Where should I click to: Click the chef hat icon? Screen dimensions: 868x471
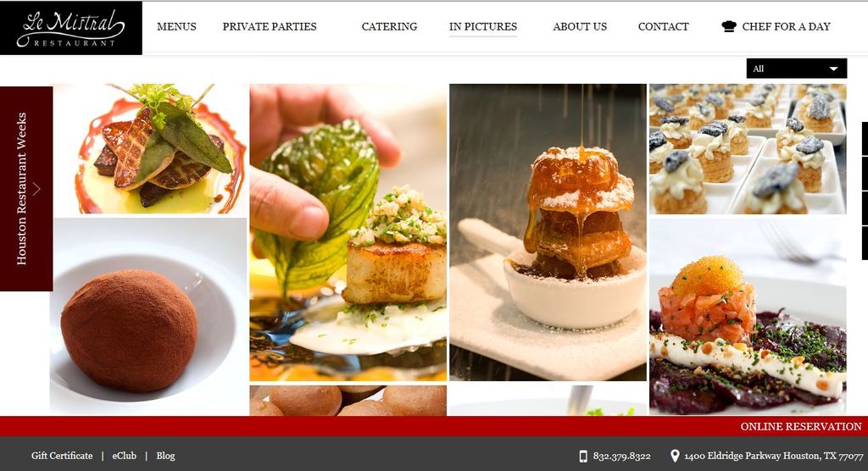[x=729, y=26]
